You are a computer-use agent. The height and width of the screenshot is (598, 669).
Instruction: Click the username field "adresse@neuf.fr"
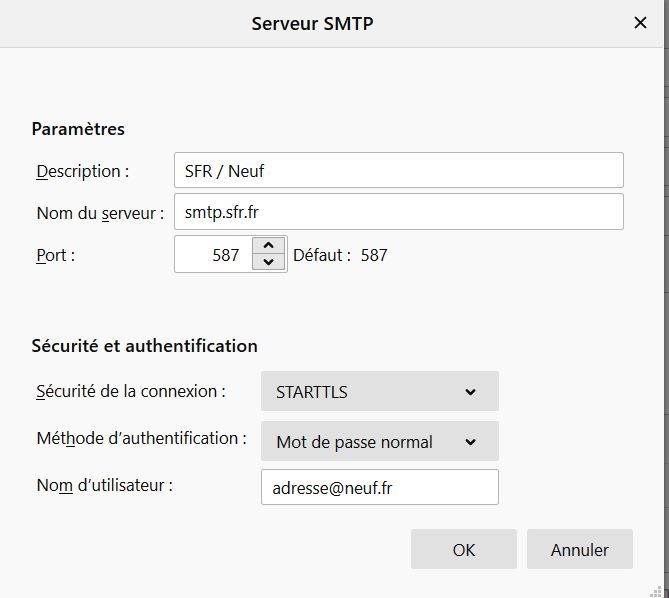click(379, 488)
